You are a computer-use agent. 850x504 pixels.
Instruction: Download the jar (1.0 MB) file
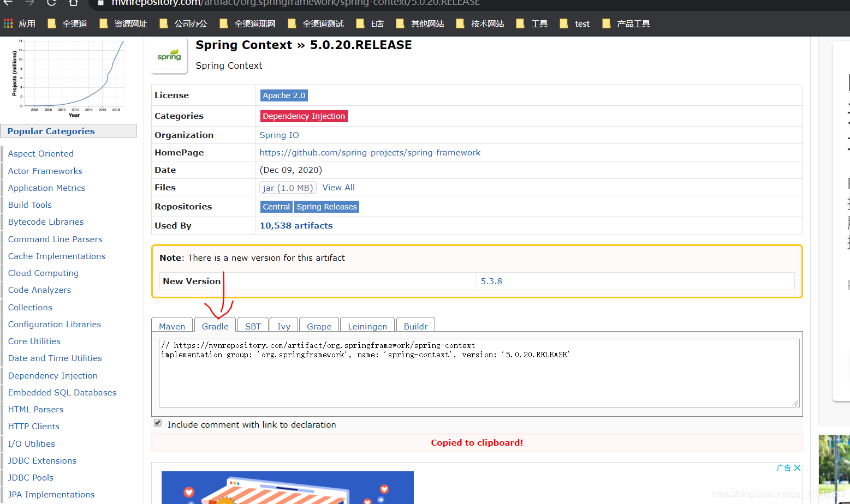(x=288, y=188)
